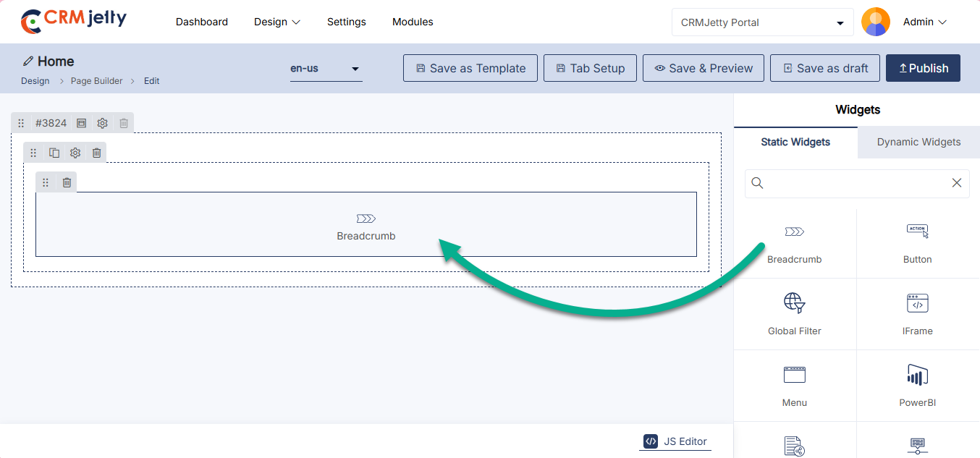Viewport: 980px width, 458px height.
Task: Switch to Dynamic Widgets tab
Action: (x=918, y=142)
